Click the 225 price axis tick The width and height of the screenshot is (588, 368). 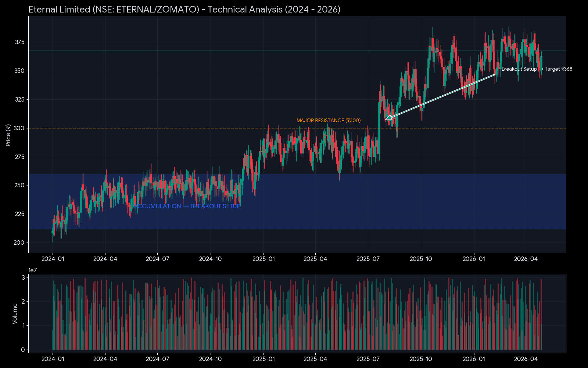click(x=19, y=214)
